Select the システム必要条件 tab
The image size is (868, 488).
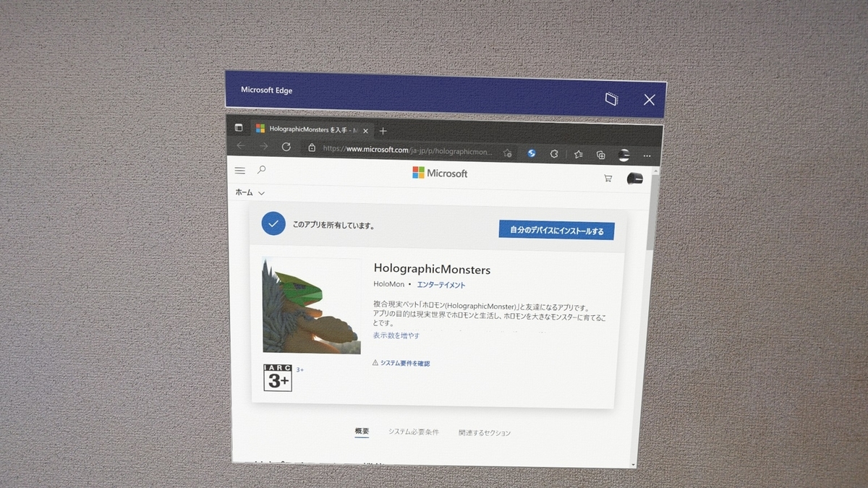pos(413,432)
